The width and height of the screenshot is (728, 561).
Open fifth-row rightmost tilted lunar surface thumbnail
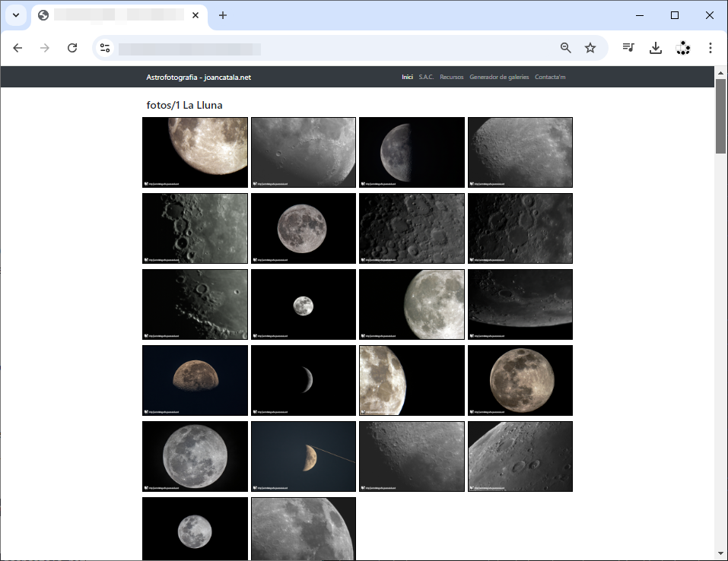tap(520, 457)
